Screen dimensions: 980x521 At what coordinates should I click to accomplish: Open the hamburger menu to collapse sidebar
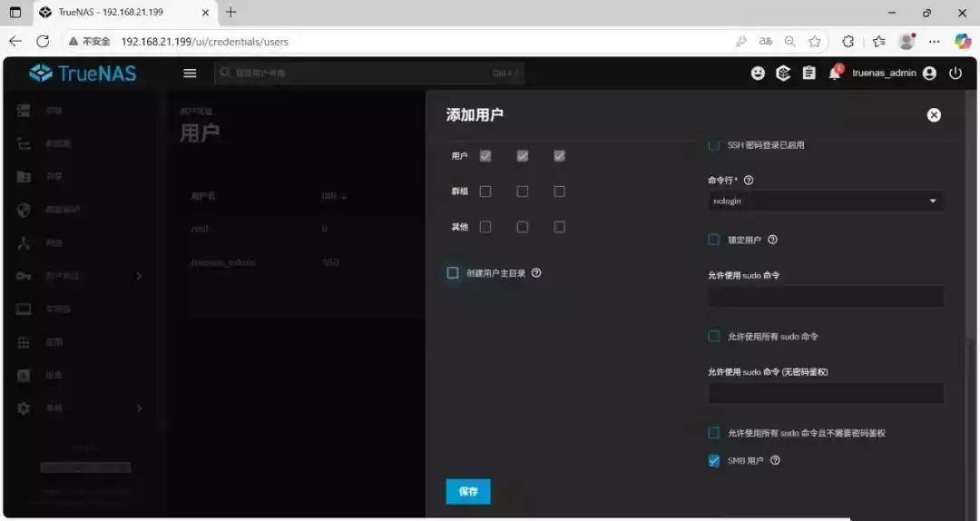(x=190, y=74)
